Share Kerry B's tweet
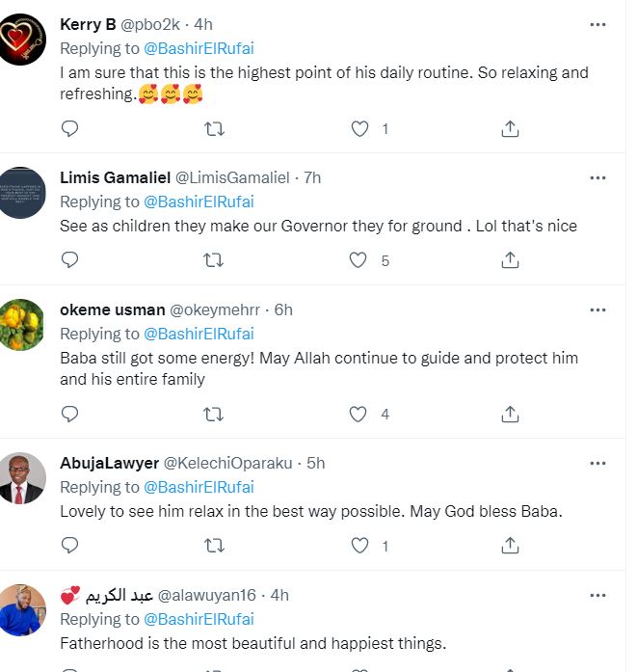The height and width of the screenshot is (672, 637). (x=511, y=128)
